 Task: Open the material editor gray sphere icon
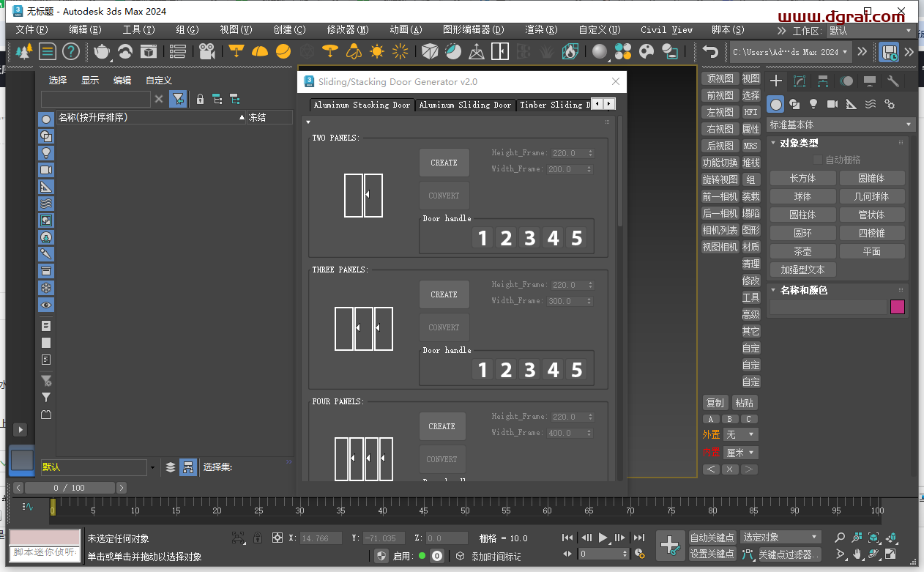(x=600, y=51)
